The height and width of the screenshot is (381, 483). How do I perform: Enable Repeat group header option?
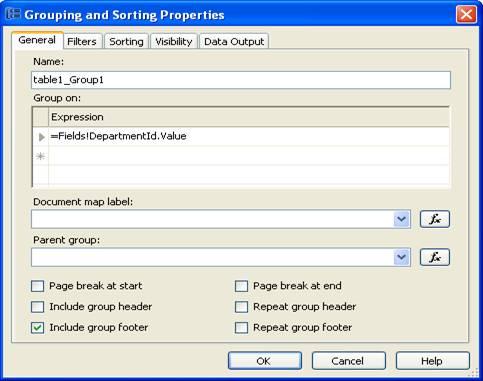tap(241, 307)
